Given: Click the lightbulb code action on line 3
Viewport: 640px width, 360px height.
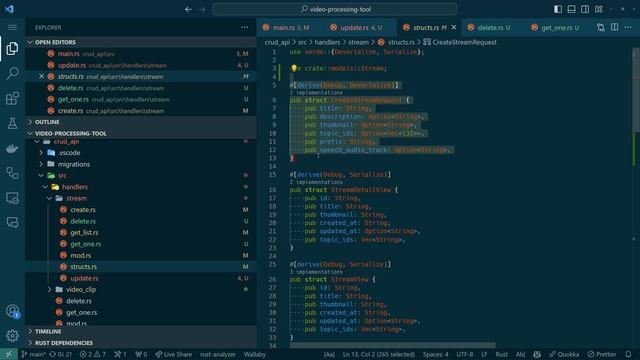Looking at the screenshot, I should click(x=294, y=68).
